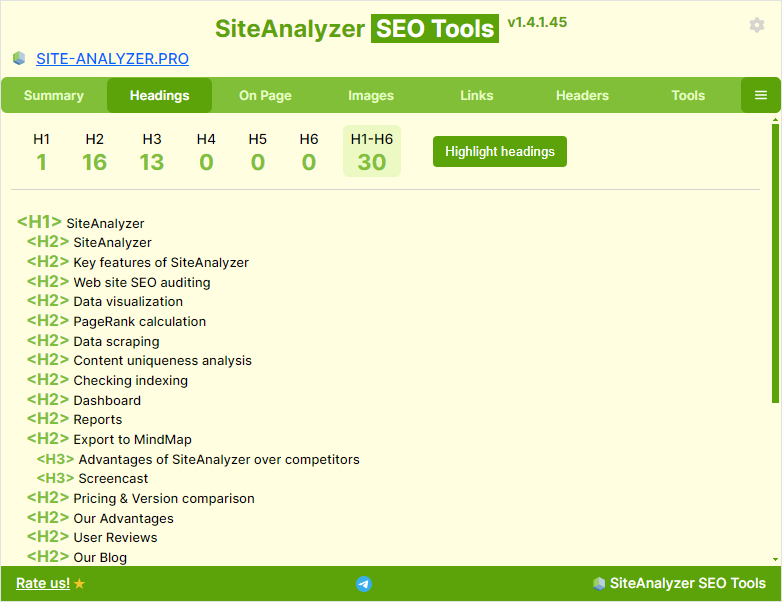Filter by H3 count of 13
This screenshot has width=782, height=602.
click(x=152, y=152)
